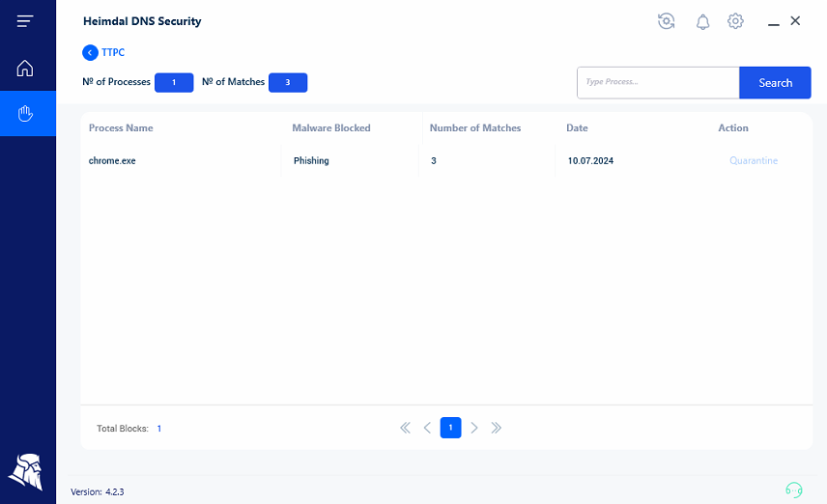The image size is (827, 504).
Task: Click the Malware Blocked column header
Action: (x=331, y=128)
